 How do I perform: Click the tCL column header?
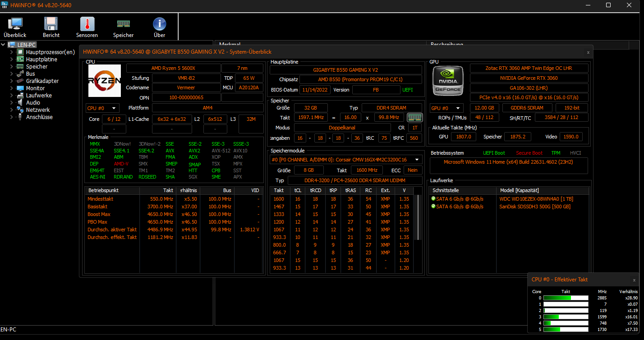[x=298, y=190]
